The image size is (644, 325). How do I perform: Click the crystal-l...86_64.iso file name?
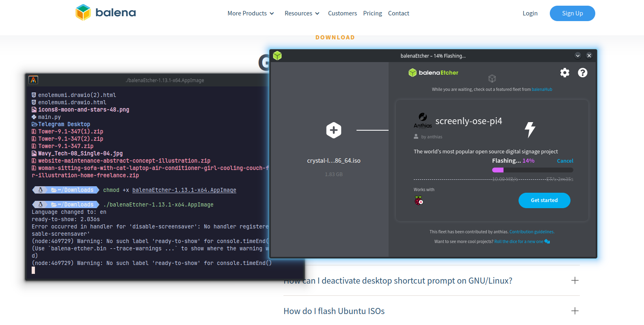[x=334, y=161]
